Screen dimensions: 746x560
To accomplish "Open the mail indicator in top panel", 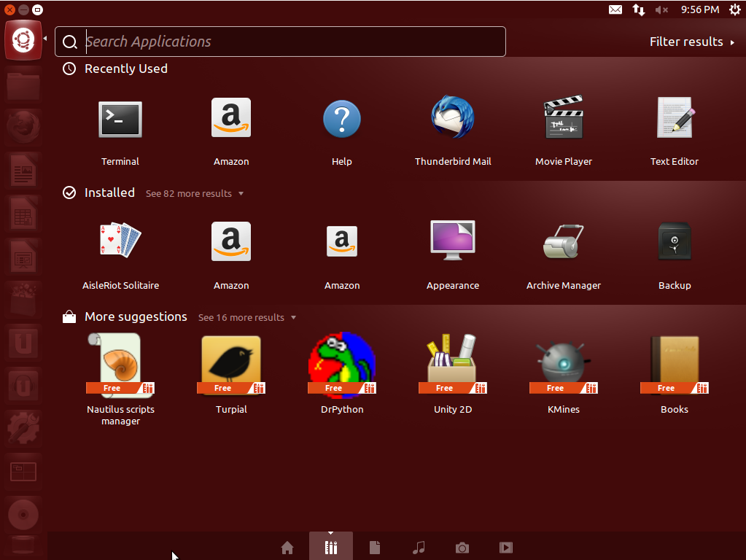I will 615,9.
